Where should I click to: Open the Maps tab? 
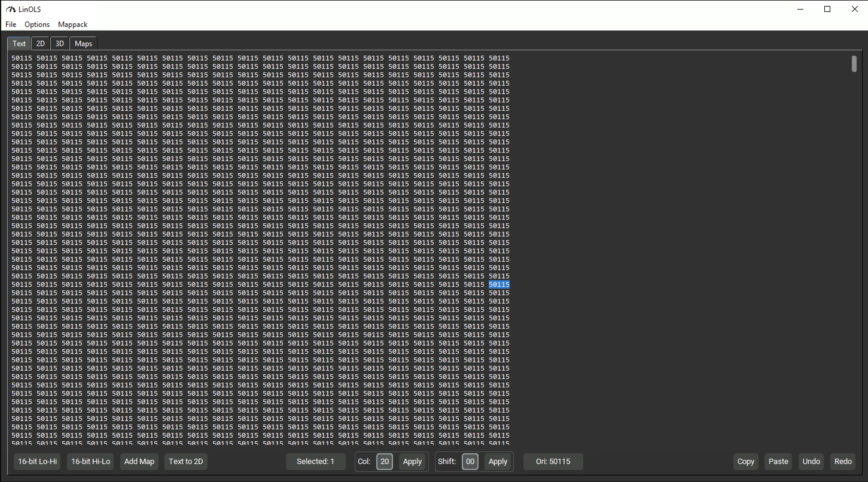click(83, 43)
